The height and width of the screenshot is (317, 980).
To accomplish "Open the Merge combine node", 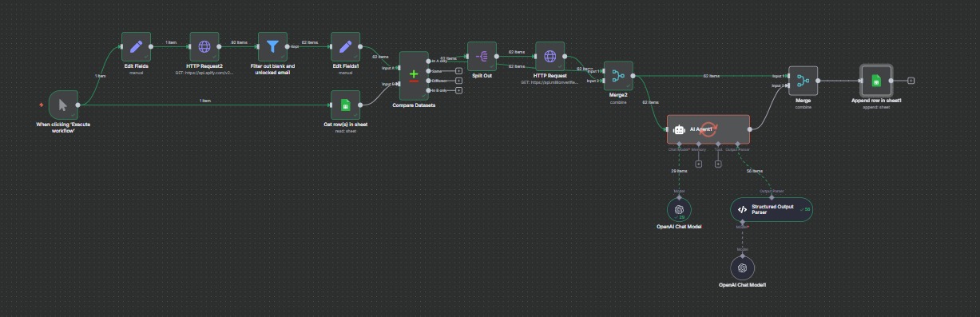I will coord(803,81).
